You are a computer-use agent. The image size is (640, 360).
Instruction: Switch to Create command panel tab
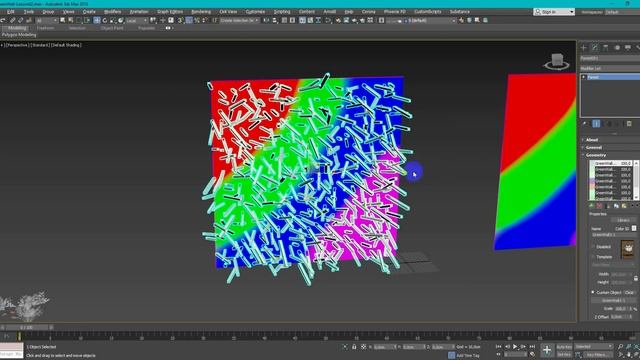584,48
